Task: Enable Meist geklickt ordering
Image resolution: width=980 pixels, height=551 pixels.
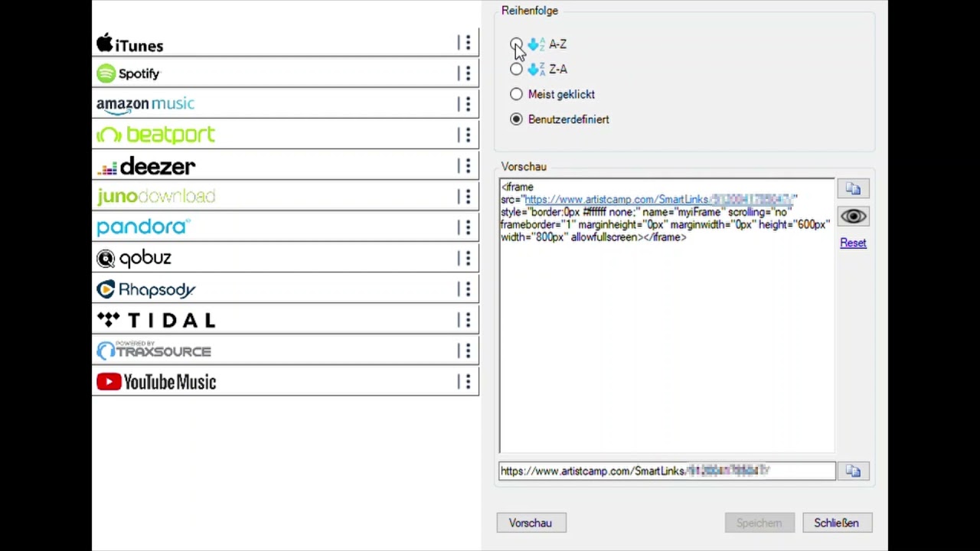Action: point(516,94)
